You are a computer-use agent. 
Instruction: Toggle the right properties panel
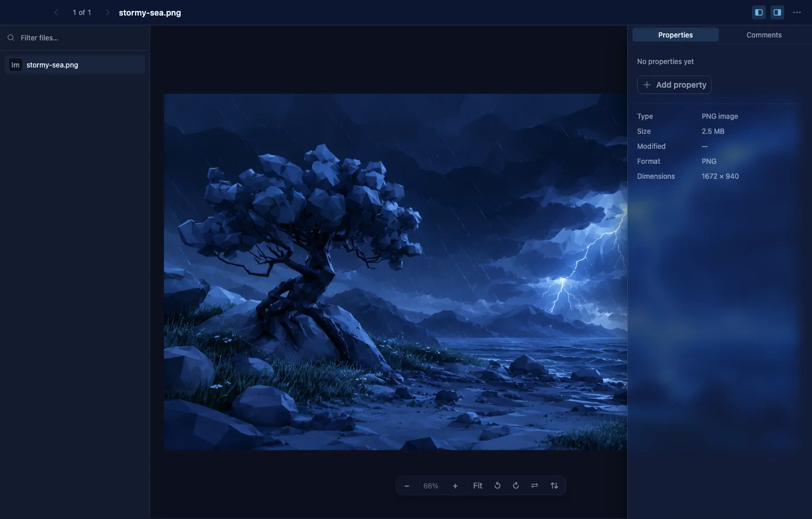777,12
